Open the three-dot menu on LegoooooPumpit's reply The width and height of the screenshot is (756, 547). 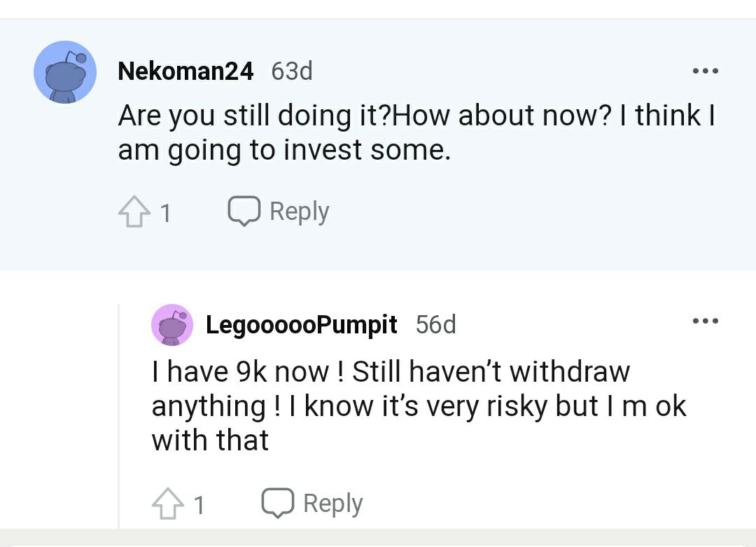(706, 321)
